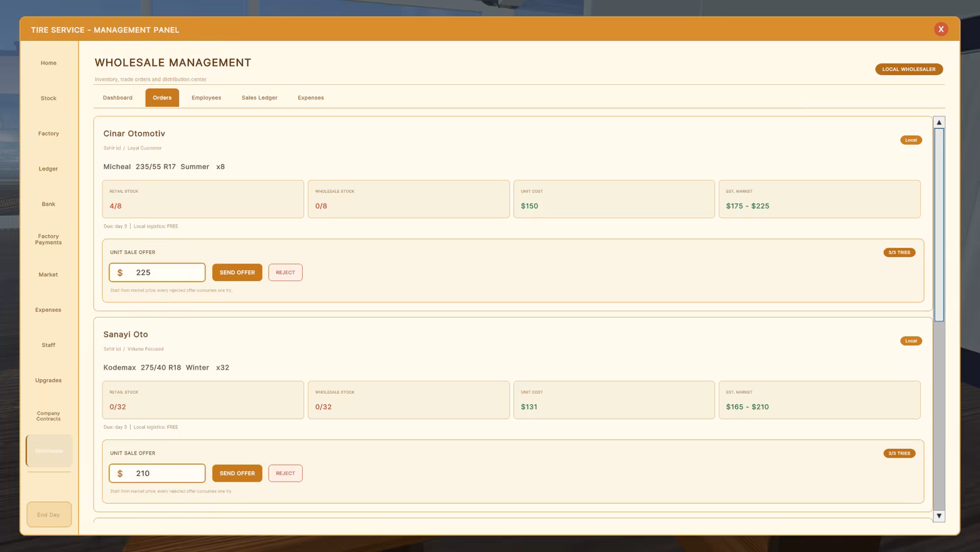Send offer to Cinar Otomotiv
Screen dimensions: 980x552
[237, 272]
